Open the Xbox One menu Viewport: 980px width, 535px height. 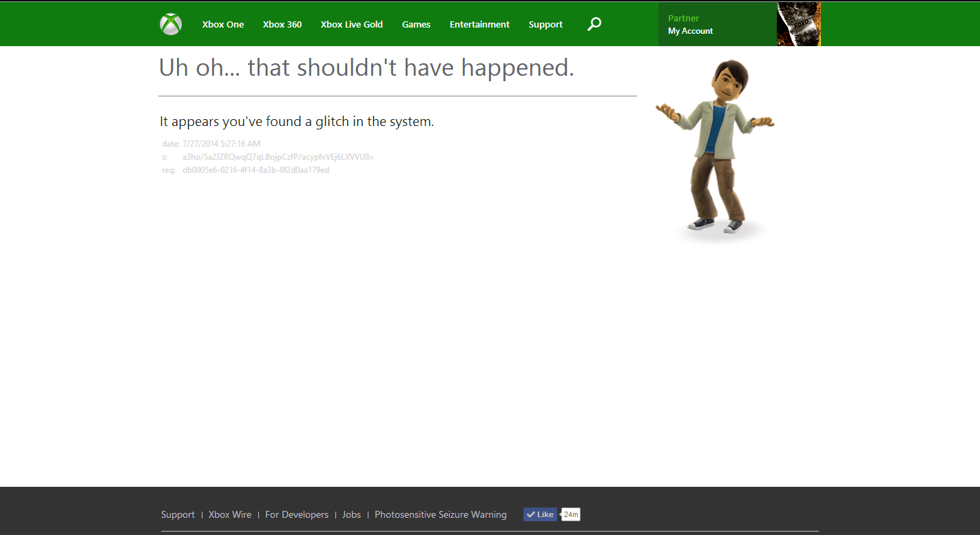tap(223, 24)
